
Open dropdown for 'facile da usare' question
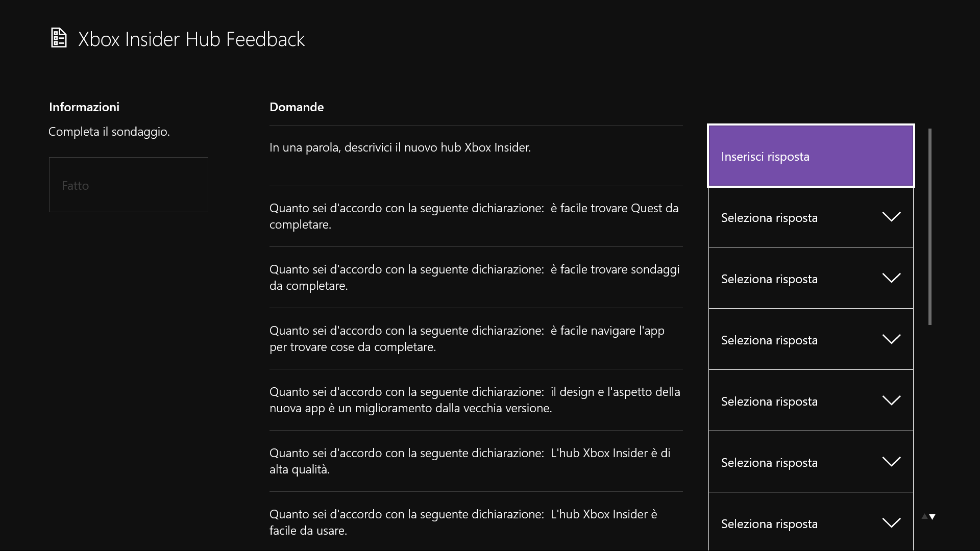[811, 522]
